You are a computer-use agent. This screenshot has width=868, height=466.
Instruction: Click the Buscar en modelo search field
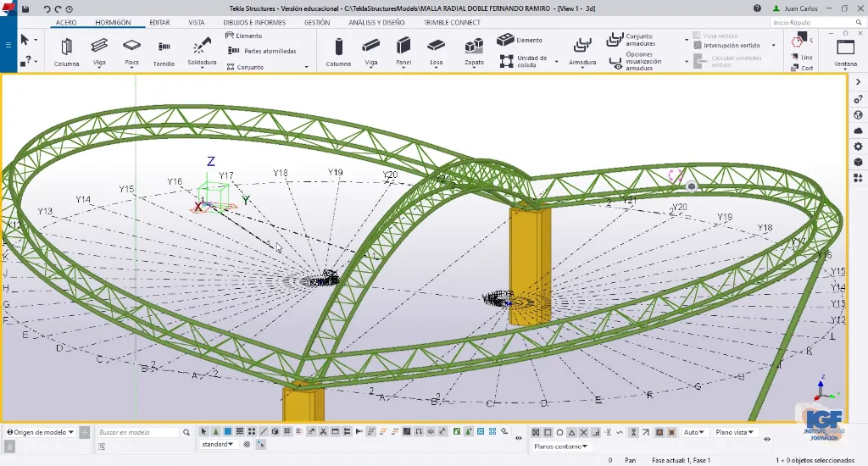[139, 432]
